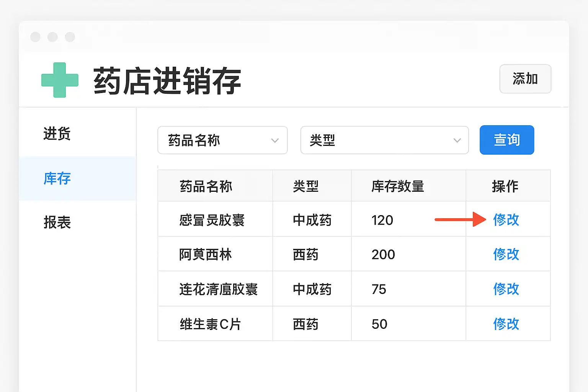The width and height of the screenshot is (588, 392).
Task: Go to 报表 in the sidebar
Action: point(57,222)
